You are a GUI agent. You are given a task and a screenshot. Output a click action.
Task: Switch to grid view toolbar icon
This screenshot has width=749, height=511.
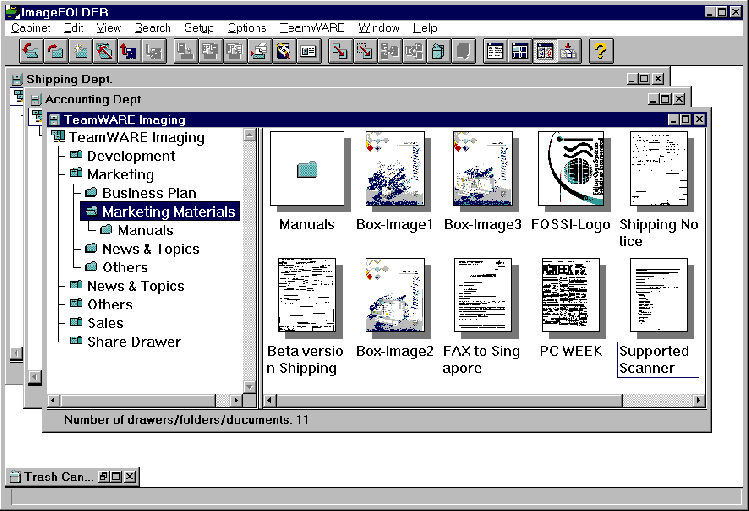pyautogui.click(x=520, y=51)
